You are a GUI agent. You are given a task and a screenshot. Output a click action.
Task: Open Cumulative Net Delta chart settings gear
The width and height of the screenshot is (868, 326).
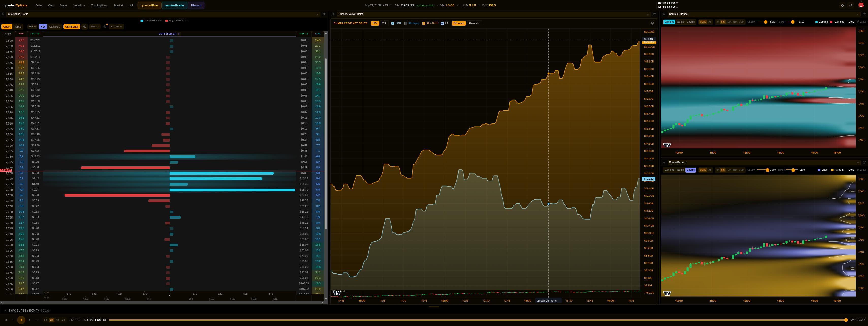(652, 23)
